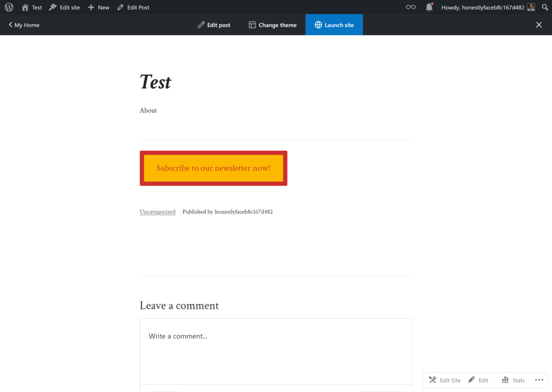Open Stats from the floating bar

click(513, 380)
